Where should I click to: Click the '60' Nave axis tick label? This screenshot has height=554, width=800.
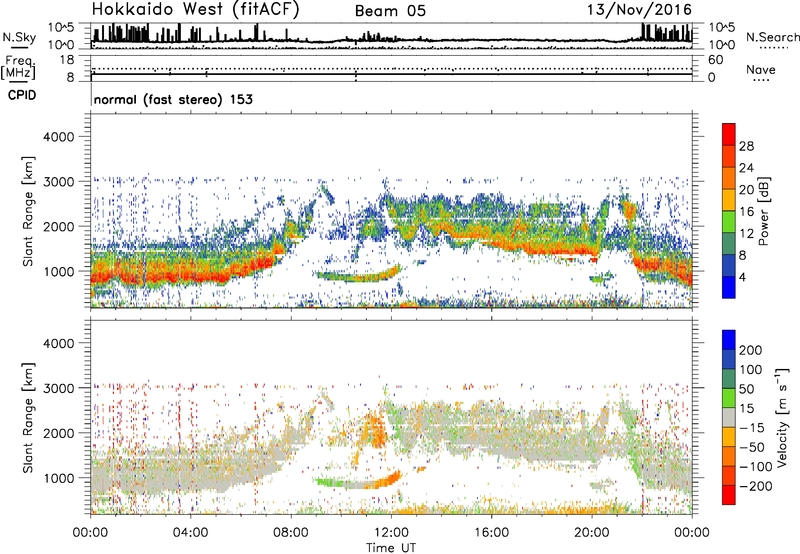pos(715,60)
